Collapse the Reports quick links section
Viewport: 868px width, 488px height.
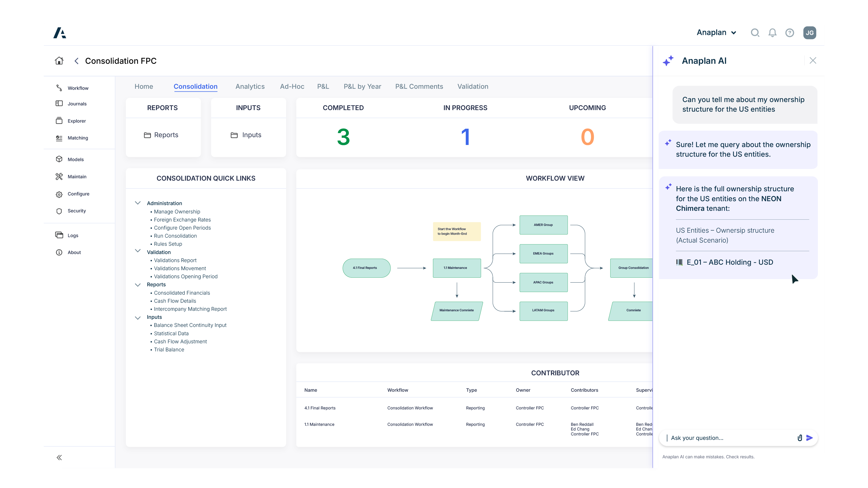click(137, 285)
